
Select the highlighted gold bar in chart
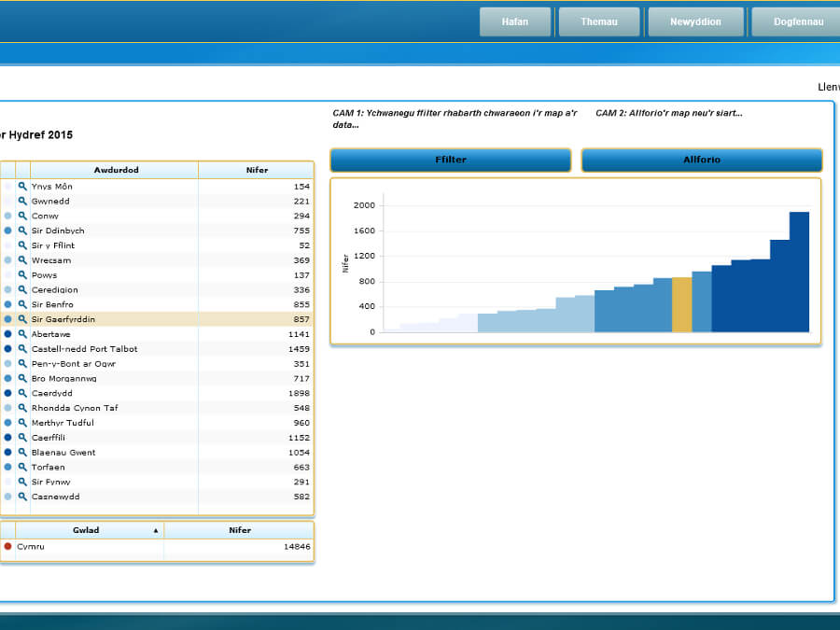(x=682, y=305)
